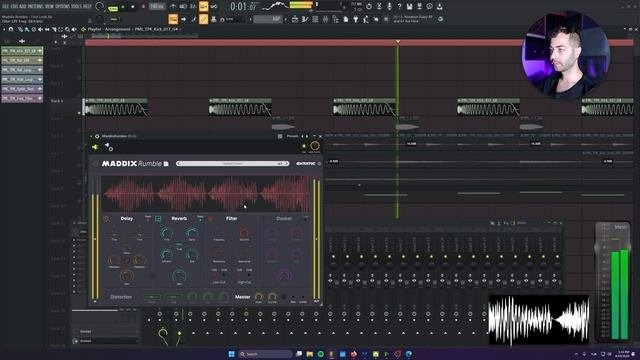
Task: Open the OPTIONS menu
Action: click(x=62, y=7)
